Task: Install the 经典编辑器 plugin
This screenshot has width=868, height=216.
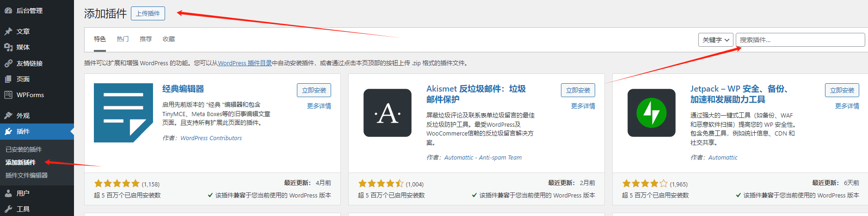Action: tap(314, 90)
